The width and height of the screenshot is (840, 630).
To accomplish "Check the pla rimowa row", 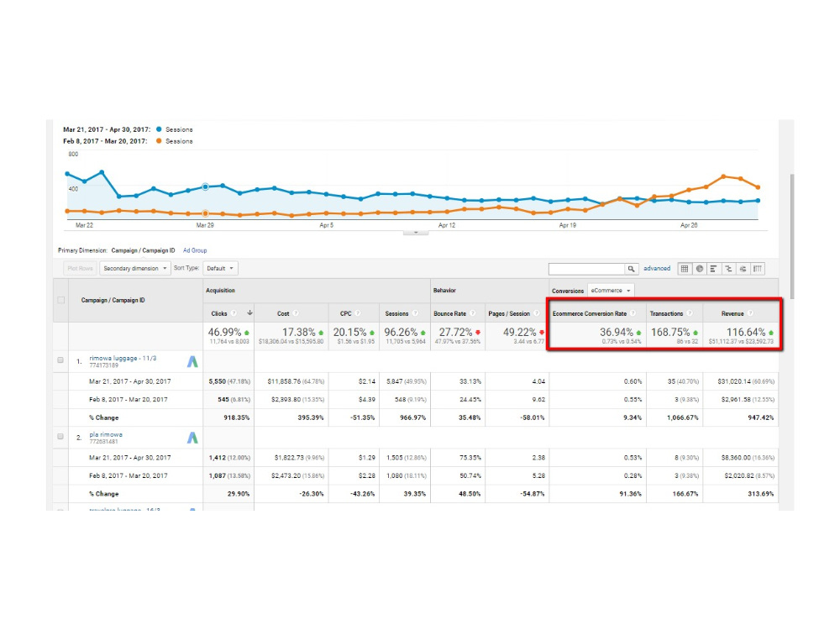I will click(60, 437).
